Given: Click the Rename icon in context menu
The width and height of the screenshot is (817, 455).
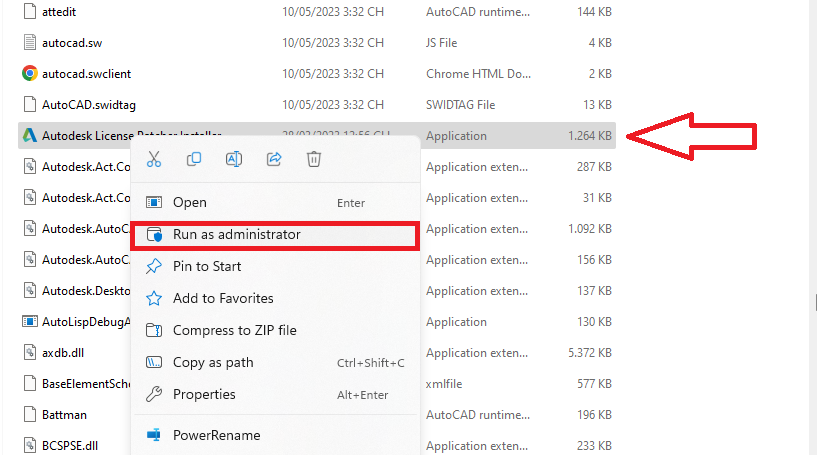Looking at the screenshot, I should click(234, 159).
